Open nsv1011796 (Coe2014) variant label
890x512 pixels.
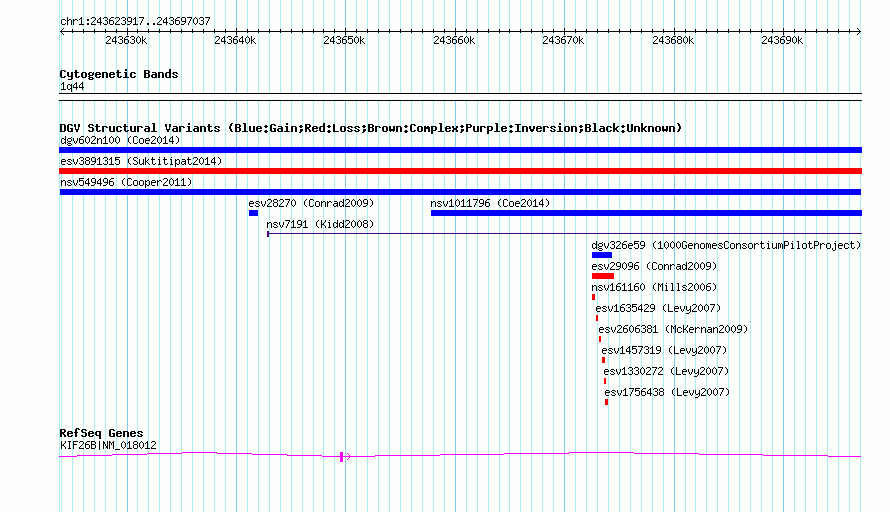click(x=490, y=203)
